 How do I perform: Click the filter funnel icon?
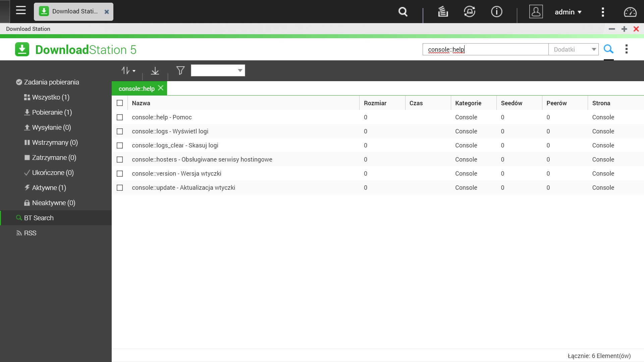180,70
